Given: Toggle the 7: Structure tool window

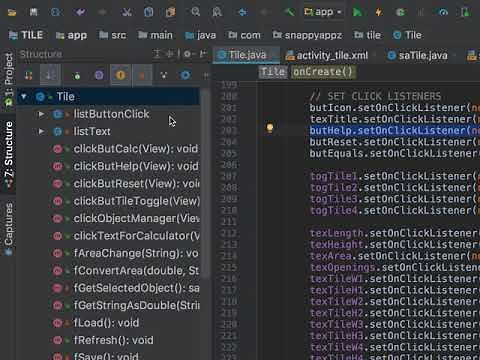Looking at the screenshot, I should click(x=8, y=154).
